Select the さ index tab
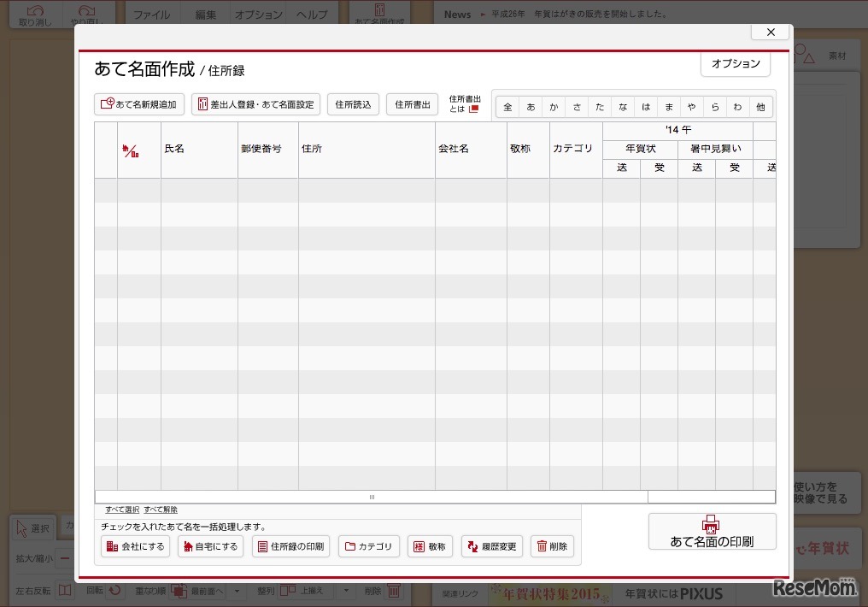 pyautogui.click(x=578, y=107)
